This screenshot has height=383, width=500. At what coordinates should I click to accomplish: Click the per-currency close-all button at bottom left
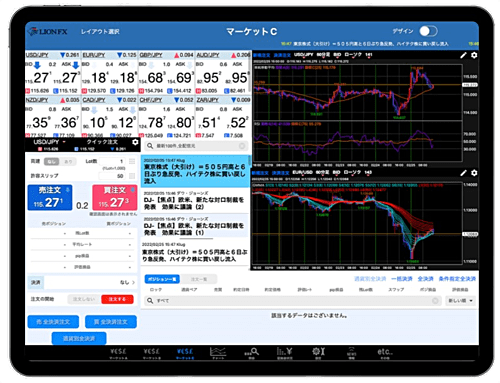pyautogui.click(x=79, y=338)
